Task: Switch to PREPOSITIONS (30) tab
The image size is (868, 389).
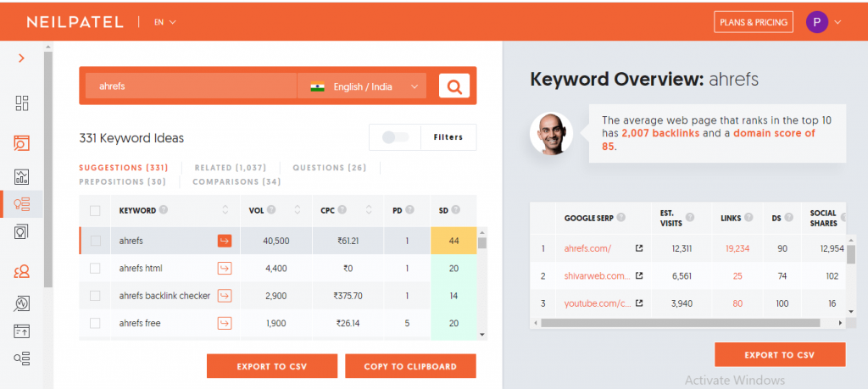Action: (122, 181)
